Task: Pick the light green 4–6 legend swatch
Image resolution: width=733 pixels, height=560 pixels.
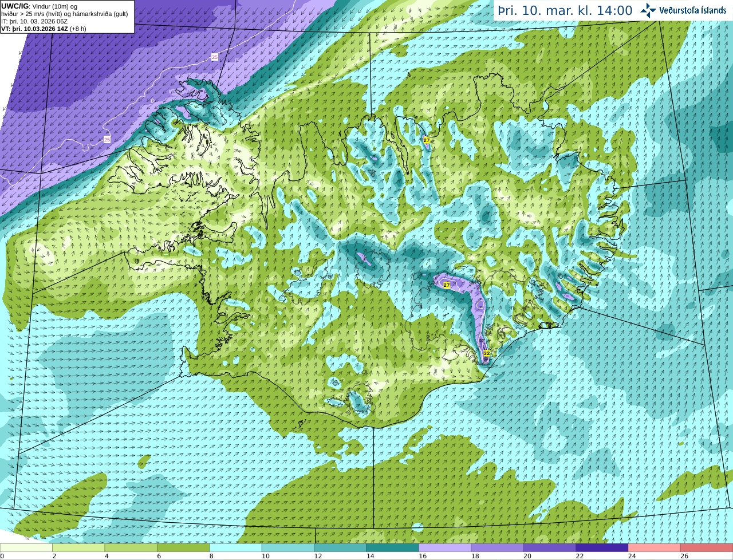Action: coord(131,547)
